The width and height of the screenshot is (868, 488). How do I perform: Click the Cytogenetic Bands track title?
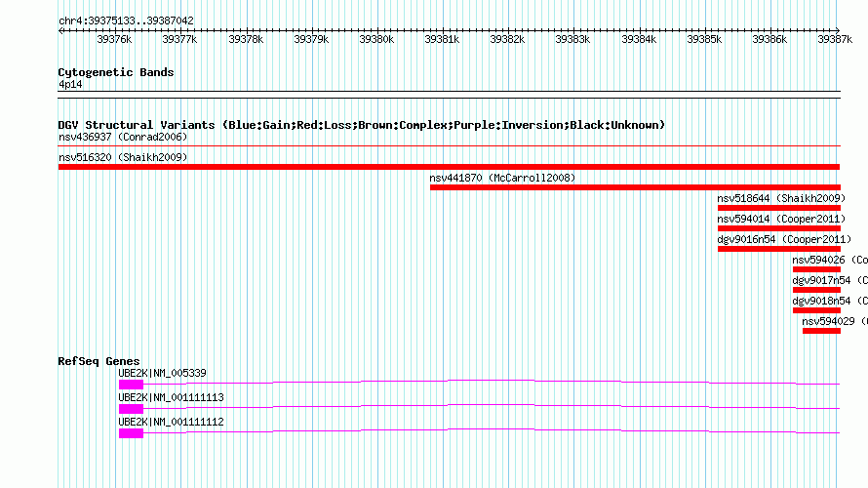[116, 72]
